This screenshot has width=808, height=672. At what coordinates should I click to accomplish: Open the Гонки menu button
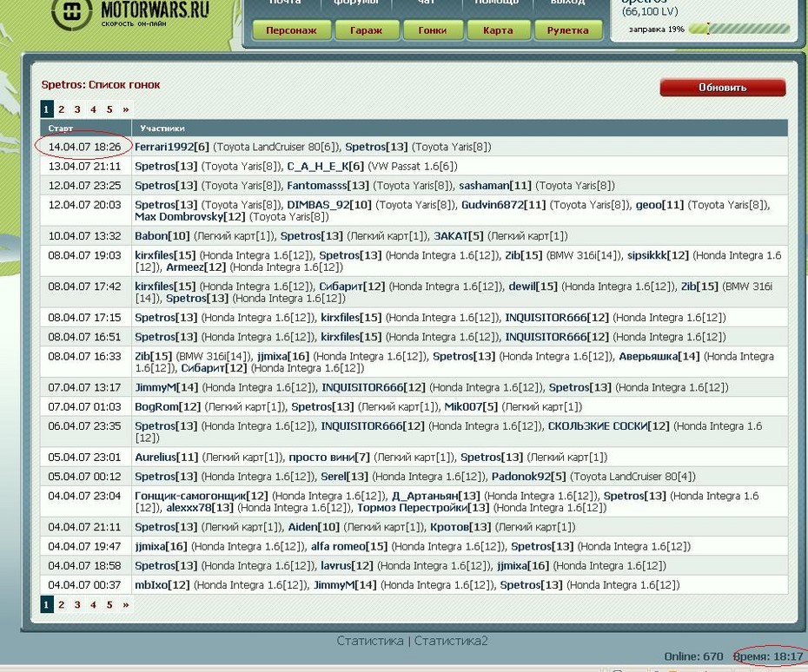(x=433, y=30)
